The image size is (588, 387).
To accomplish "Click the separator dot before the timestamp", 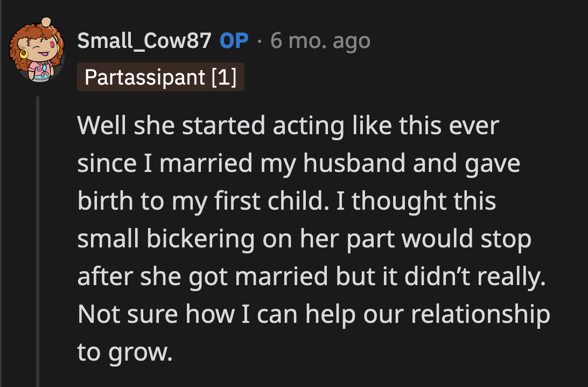I will click(259, 40).
